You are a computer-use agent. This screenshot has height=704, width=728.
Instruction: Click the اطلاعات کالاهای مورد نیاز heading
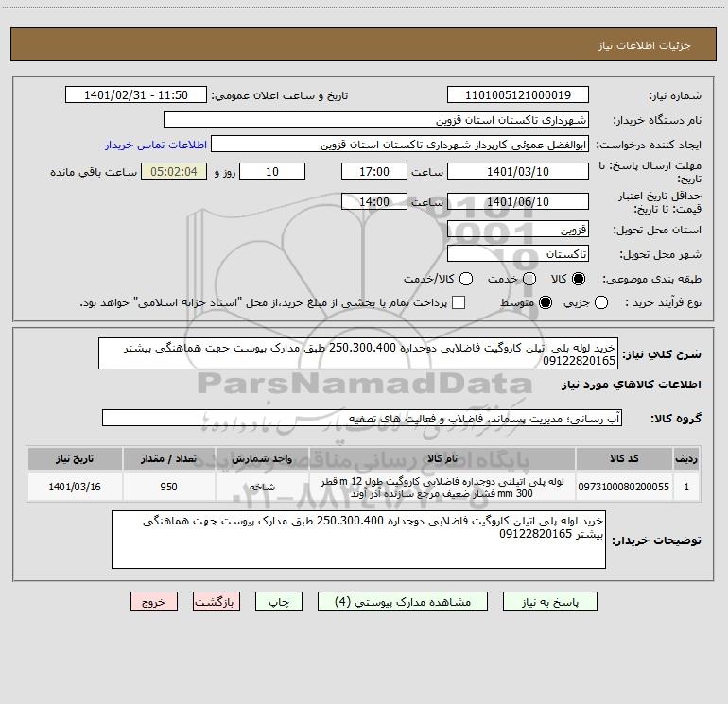632,385
